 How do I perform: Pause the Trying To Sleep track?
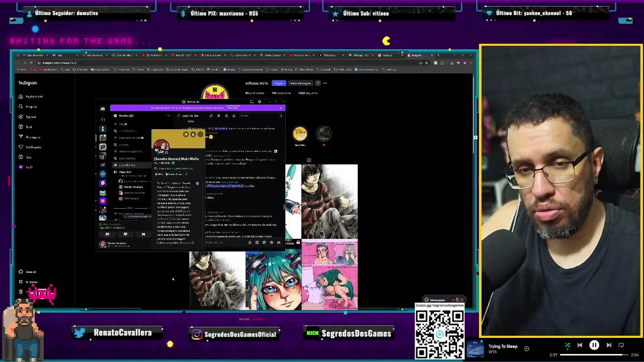click(x=594, y=345)
